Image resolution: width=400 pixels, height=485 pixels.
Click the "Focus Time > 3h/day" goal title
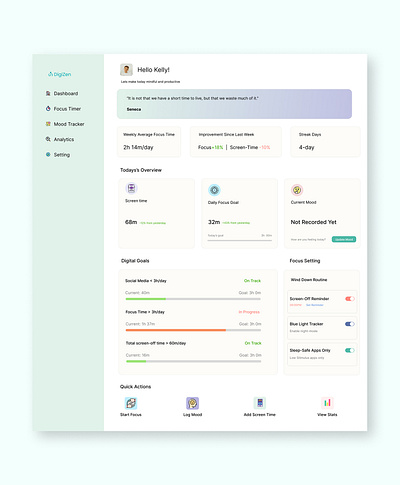tap(145, 312)
